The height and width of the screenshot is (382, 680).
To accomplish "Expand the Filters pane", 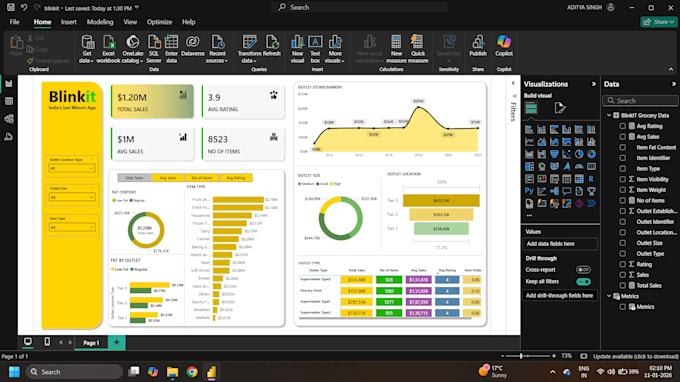I will pos(513,83).
